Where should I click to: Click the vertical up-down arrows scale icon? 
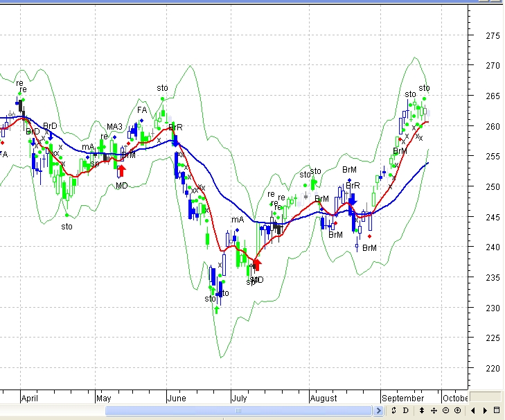(x=422, y=411)
